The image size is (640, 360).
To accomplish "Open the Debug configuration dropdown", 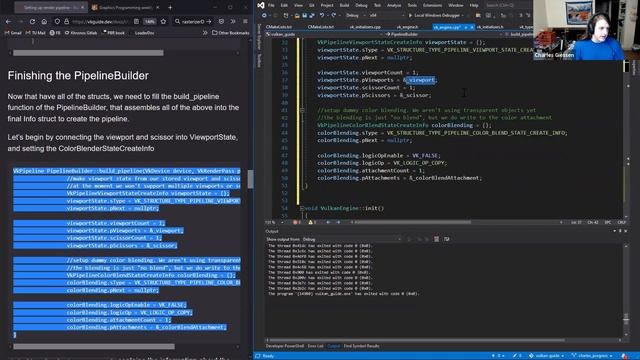I will 355,16.
